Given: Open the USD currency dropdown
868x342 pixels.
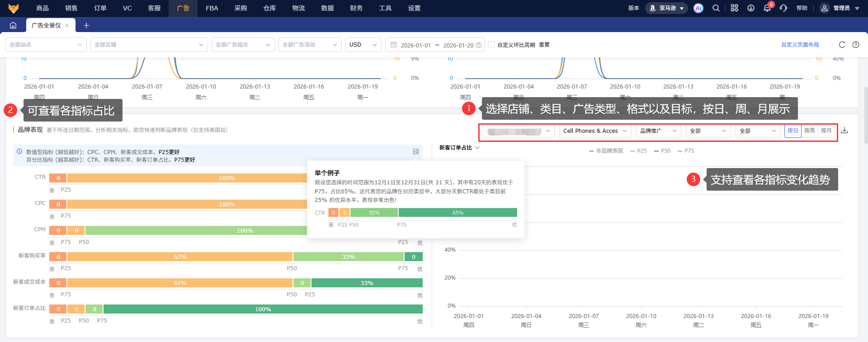Looking at the screenshot, I should [363, 45].
